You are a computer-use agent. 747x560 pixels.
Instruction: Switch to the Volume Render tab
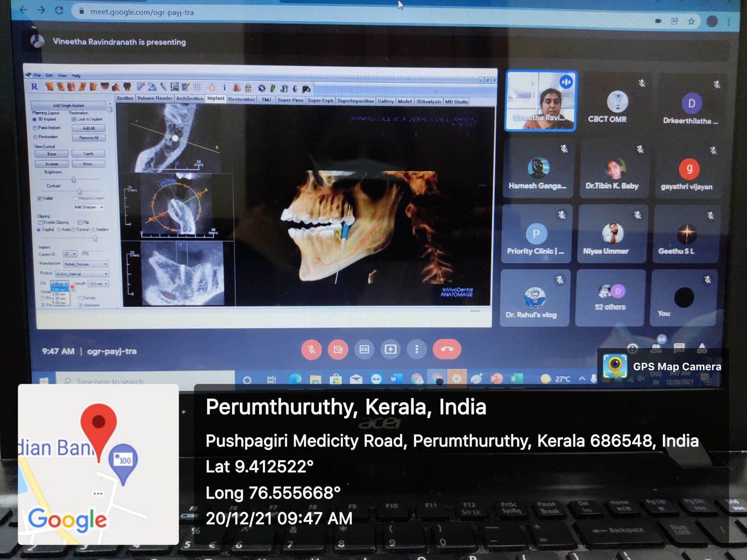click(155, 98)
